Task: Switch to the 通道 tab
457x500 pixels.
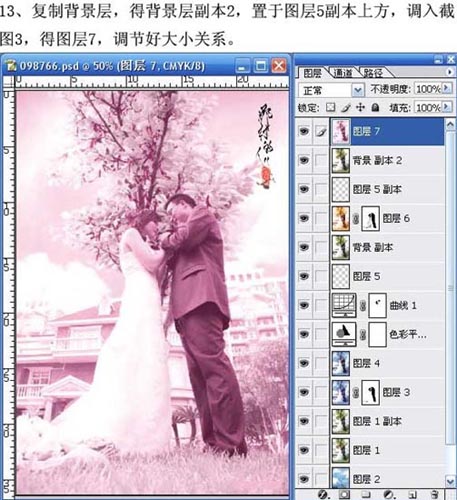Action: click(x=342, y=72)
